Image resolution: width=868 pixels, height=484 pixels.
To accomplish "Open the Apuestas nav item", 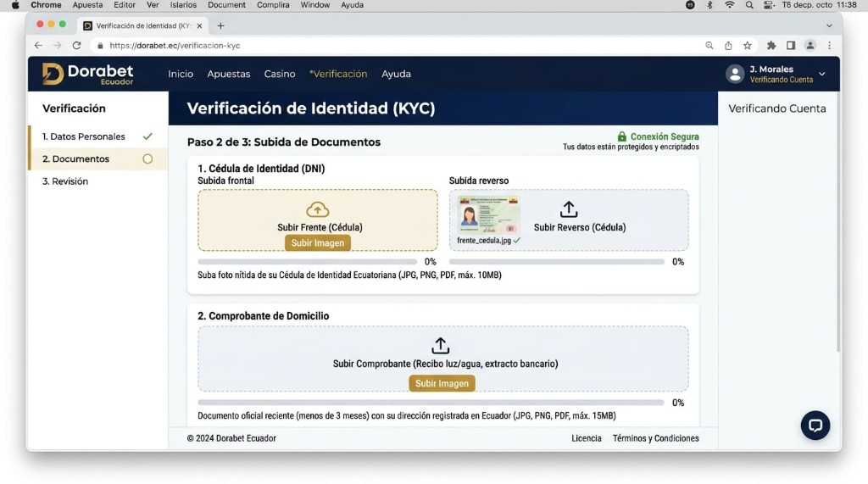I will [x=229, y=74].
